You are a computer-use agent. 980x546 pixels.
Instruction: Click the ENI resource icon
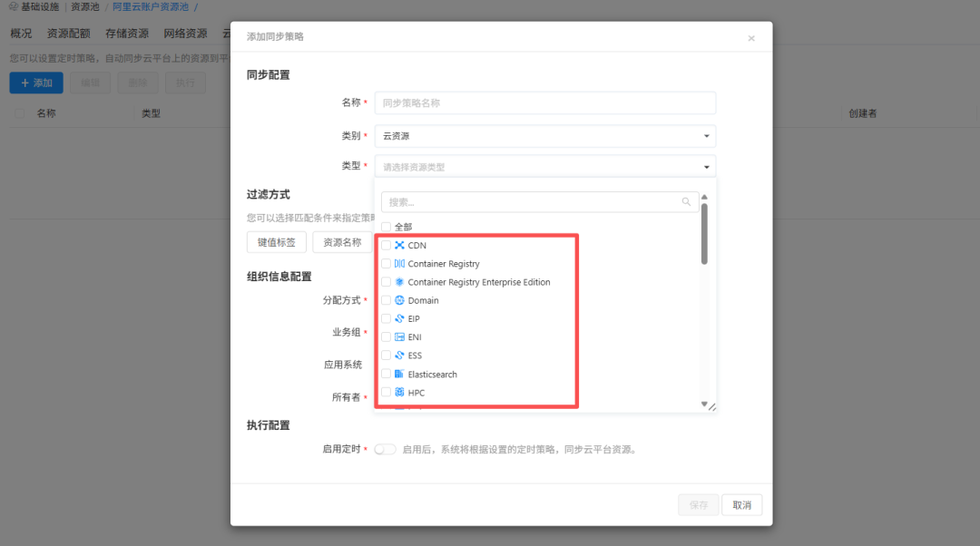coord(399,337)
